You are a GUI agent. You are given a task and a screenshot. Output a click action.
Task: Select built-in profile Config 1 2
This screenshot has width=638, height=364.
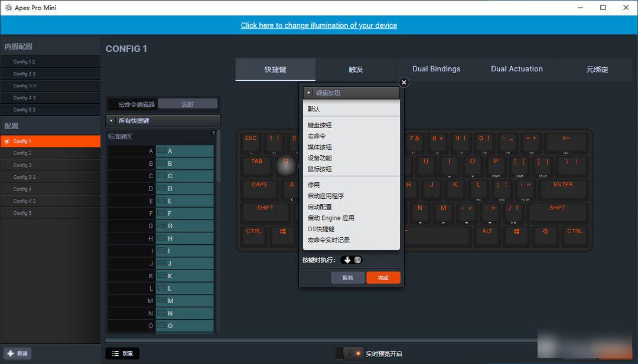point(50,62)
